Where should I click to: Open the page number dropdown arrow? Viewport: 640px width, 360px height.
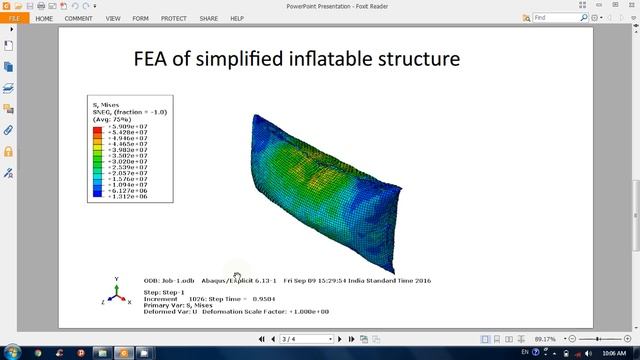(330, 339)
